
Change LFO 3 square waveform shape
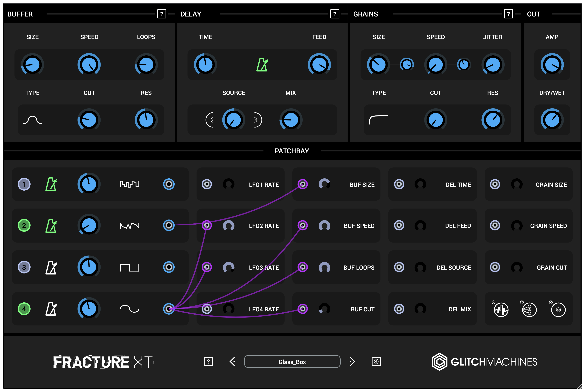pos(129,268)
